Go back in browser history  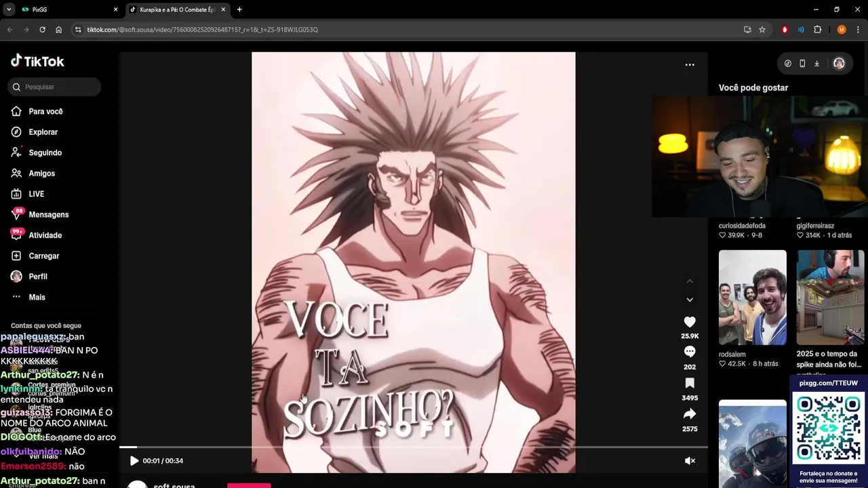click(10, 30)
